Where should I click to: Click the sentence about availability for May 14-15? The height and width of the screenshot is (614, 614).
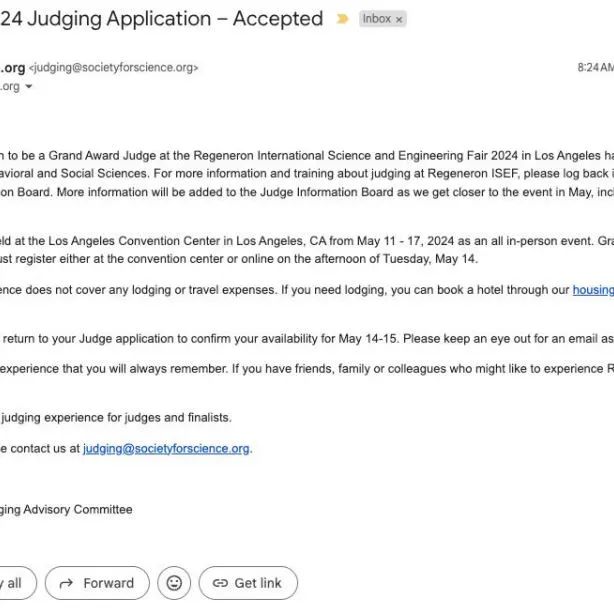[307, 338]
